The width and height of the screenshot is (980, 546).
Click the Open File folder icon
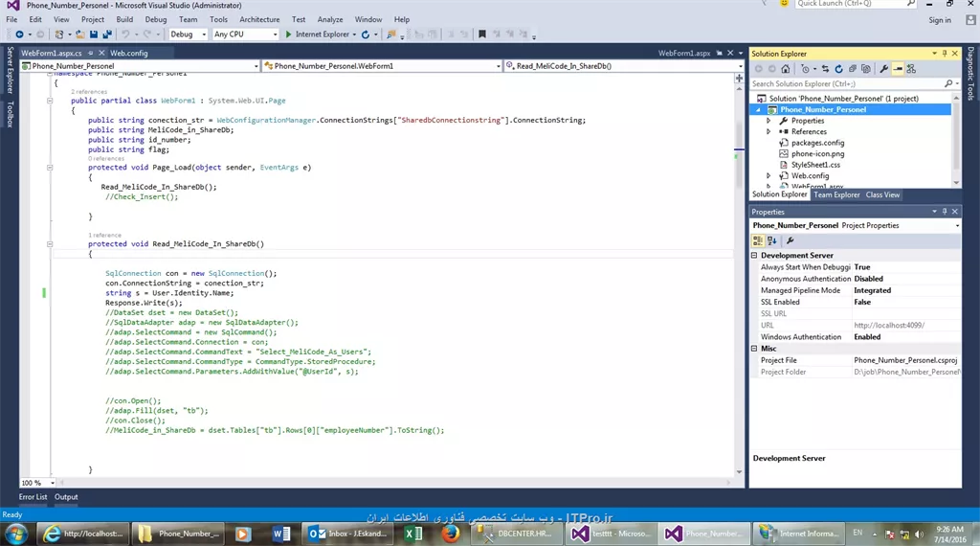tap(80, 34)
